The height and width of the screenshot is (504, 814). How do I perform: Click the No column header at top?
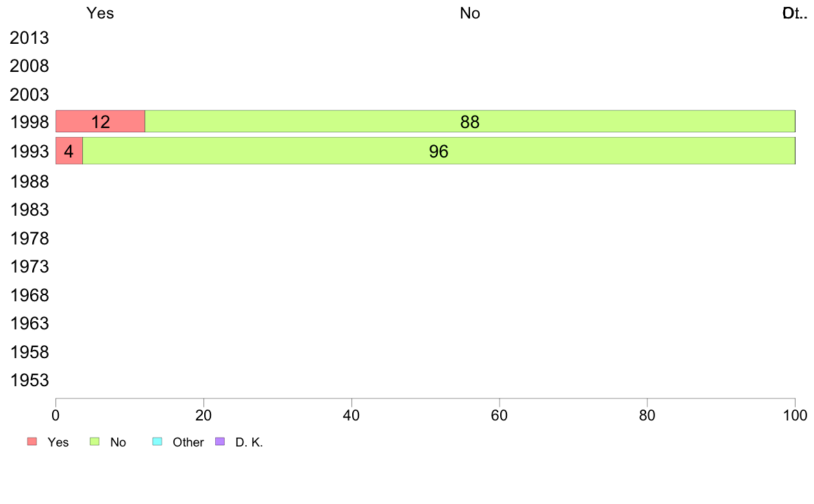pyautogui.click(x=470, y=13)
